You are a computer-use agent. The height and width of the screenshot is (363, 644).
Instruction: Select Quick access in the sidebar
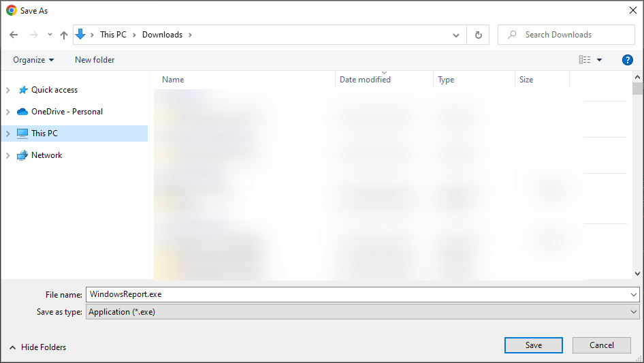point(54,90)
